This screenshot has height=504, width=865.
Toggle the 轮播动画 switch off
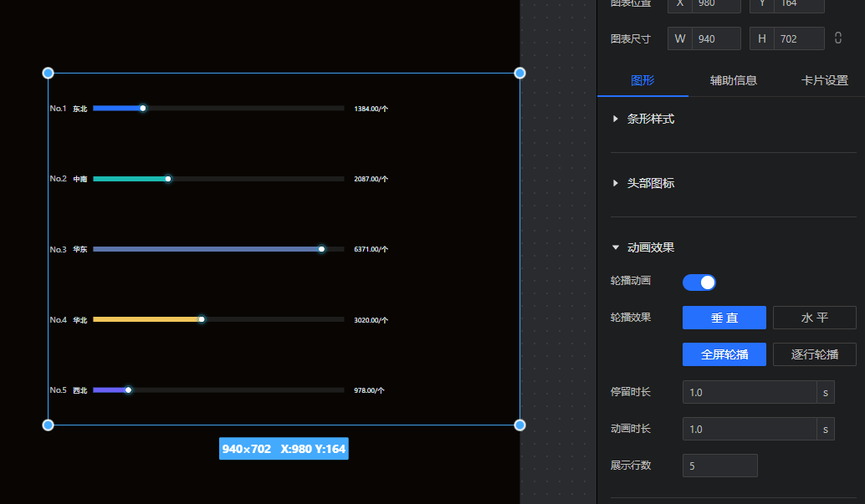point(699,283)
